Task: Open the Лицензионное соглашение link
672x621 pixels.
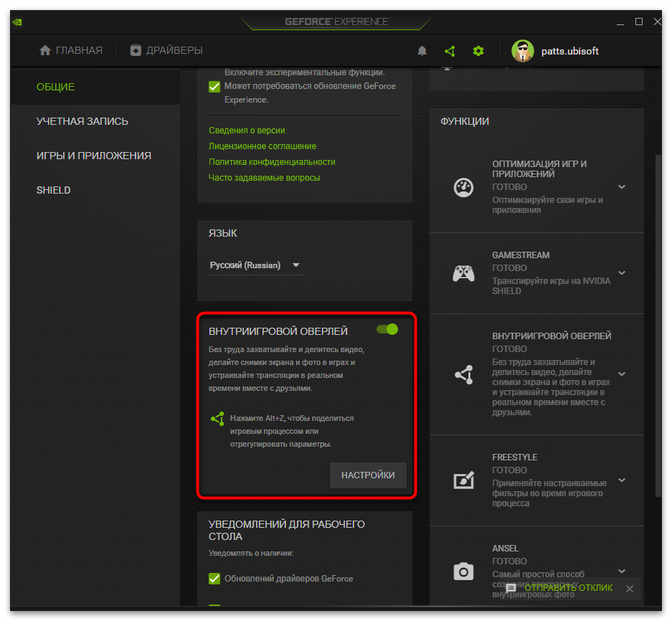Action: (262, 146)
